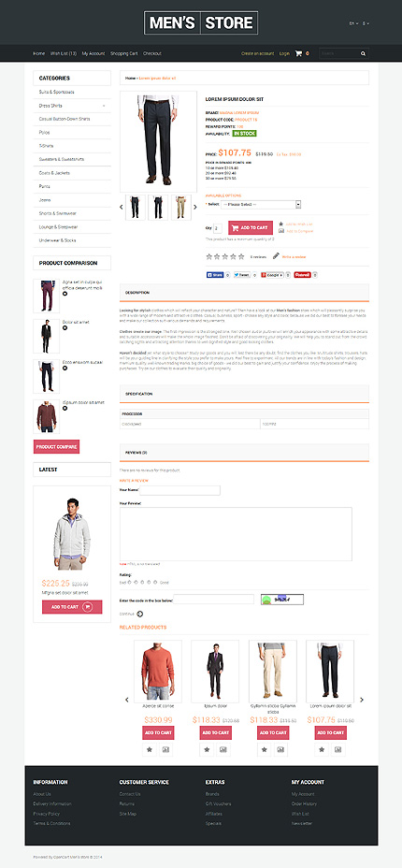
Task: Open the currency selector dropdown
Action: click(x=366, y=23)
